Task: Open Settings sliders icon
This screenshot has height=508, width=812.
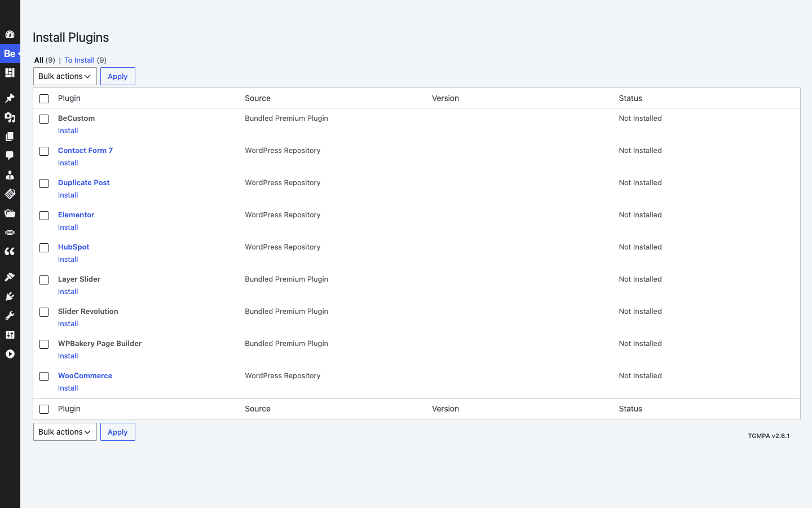Action: [x=10, y=335]
